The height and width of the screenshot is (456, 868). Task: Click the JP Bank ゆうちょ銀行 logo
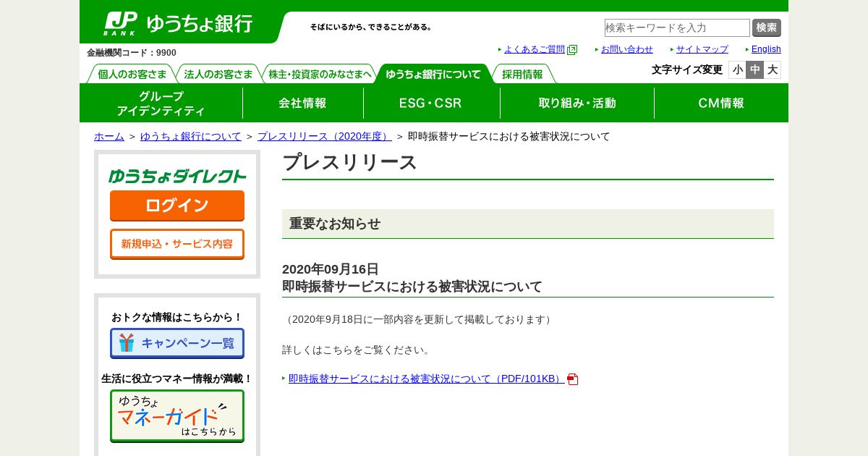click(178, 23)
